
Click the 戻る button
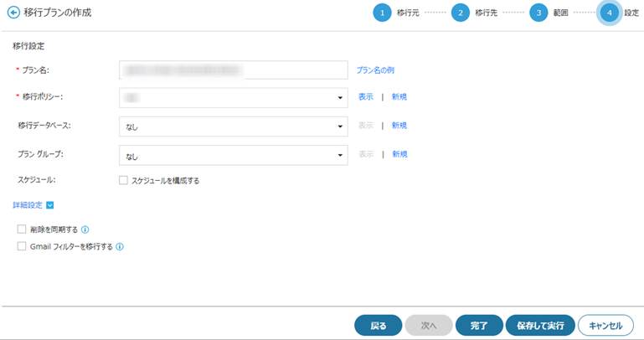click(x=378, y=326)
